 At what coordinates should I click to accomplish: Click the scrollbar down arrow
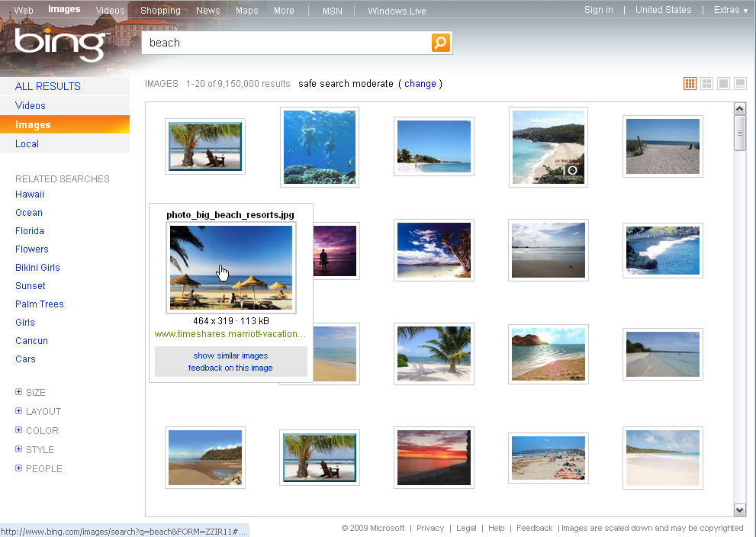pos(739,510)
